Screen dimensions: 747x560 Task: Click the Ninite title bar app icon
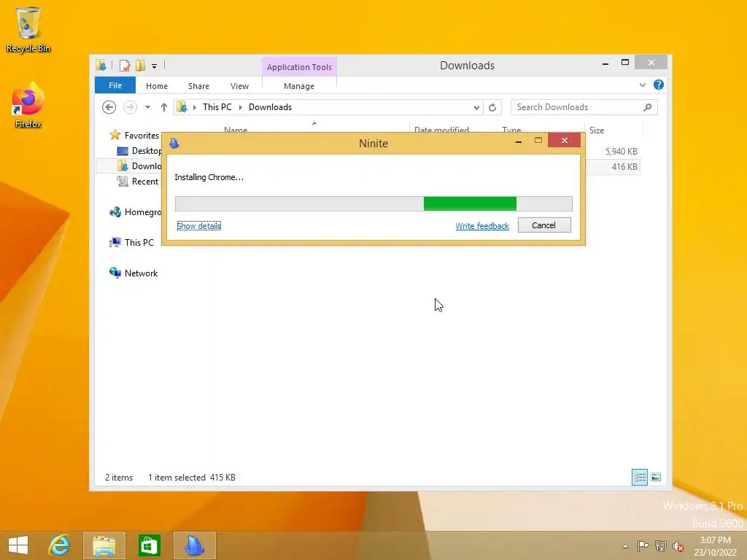pos(174,143)
